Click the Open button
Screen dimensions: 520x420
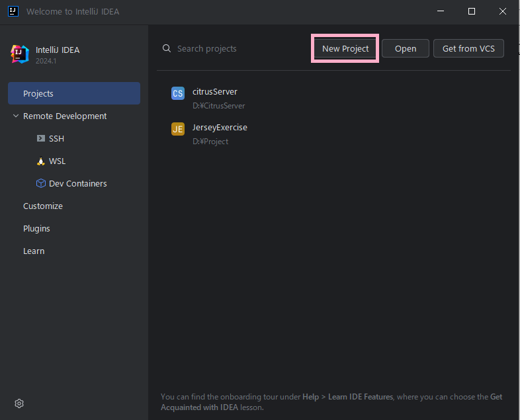coord(406,48)
